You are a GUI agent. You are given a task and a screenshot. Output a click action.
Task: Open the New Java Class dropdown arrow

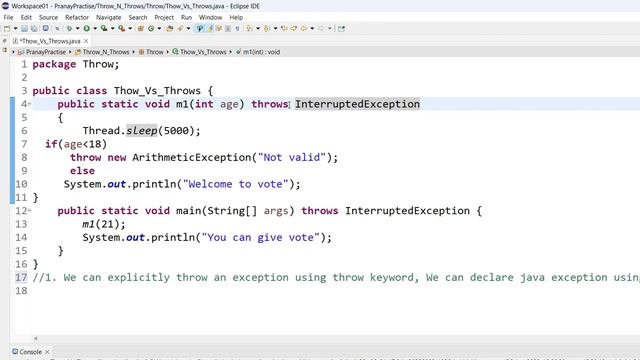click(x=159, y=29)
